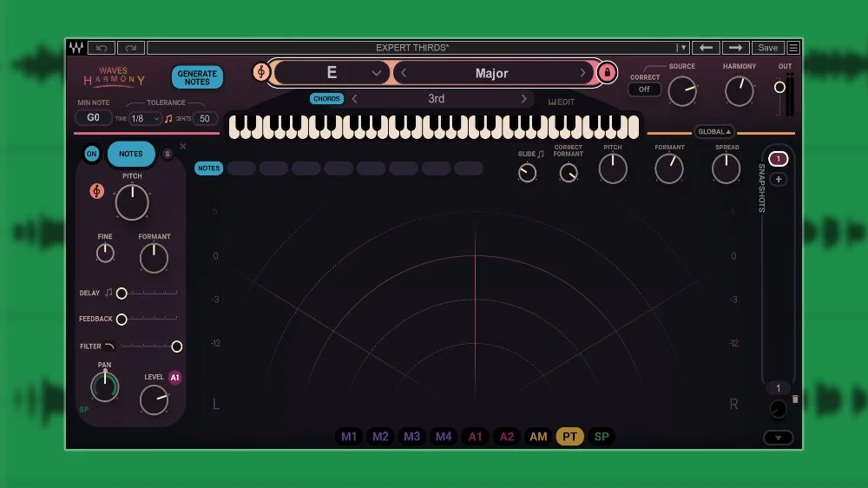Select the SP voice tab

click(x=602, y=437)
